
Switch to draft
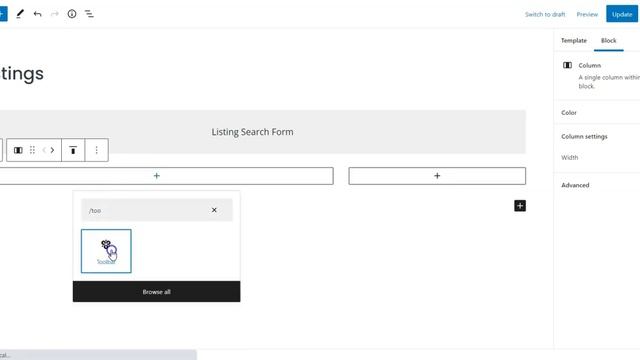tap(545, 14)
